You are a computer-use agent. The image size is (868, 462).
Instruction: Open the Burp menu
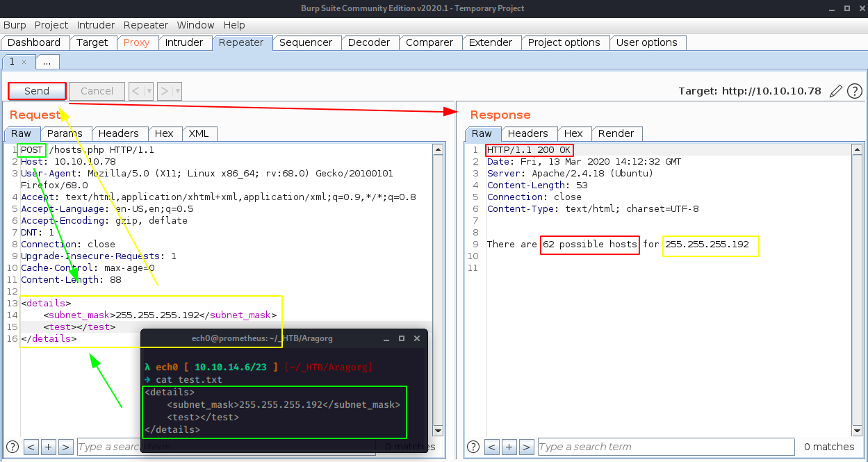(15, 25)
